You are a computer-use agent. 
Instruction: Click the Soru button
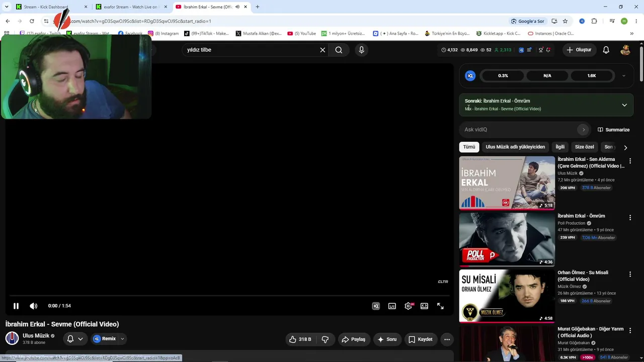(387, 339)
